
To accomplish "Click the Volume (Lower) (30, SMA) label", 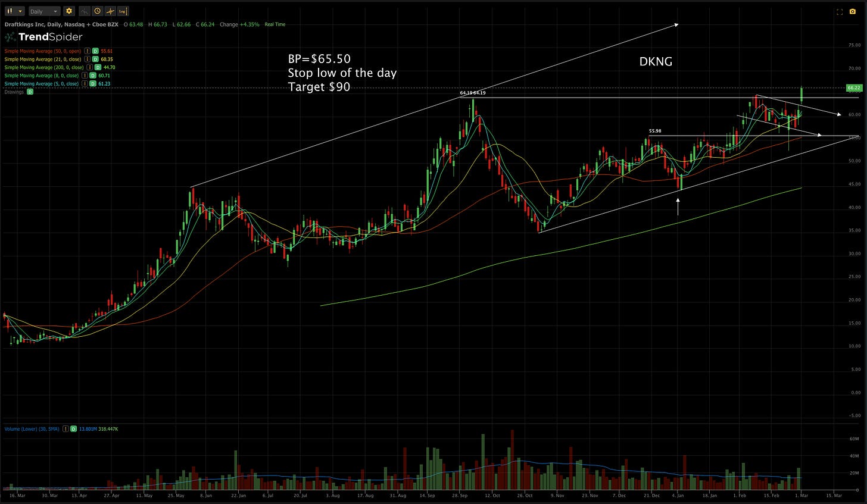I will pos(32,428).
